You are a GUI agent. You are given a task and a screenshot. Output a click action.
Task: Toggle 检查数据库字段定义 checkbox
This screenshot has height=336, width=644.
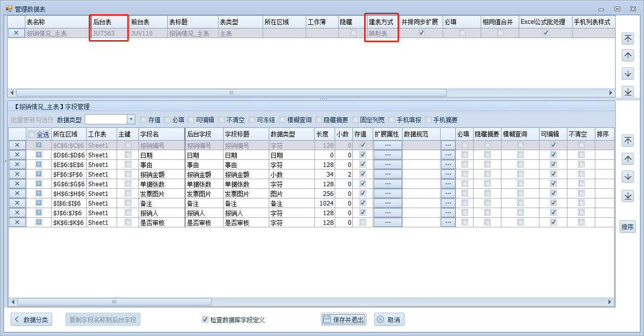205,320
